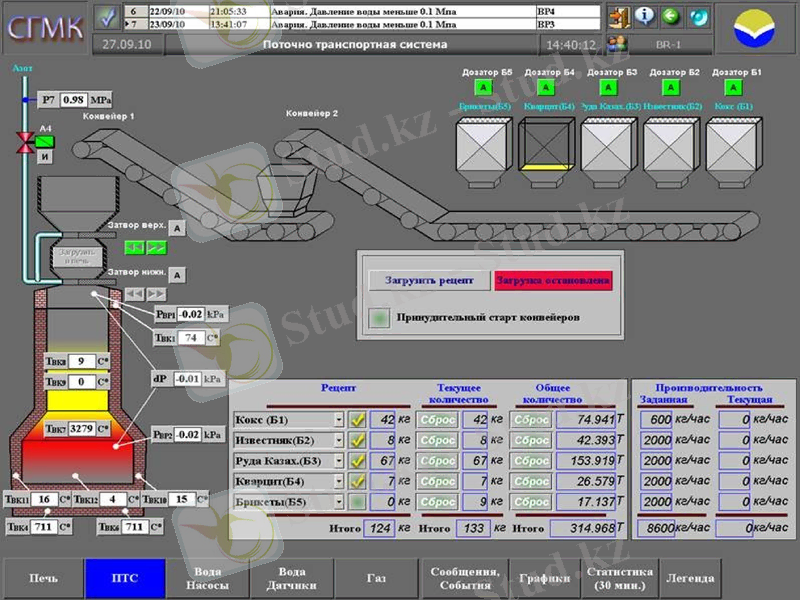Click the users icon beside the clock

coord(618,44)
